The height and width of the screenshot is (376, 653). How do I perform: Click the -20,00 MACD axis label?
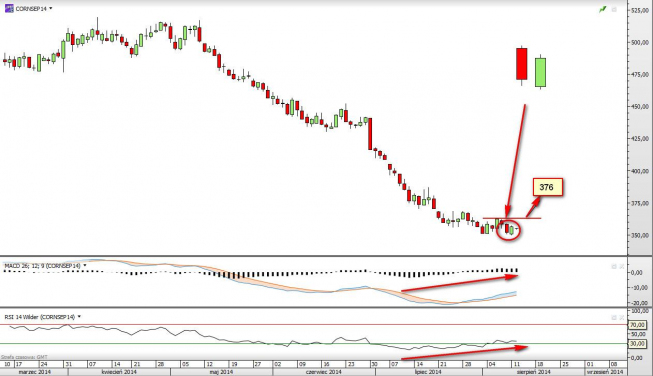(639, 303)
